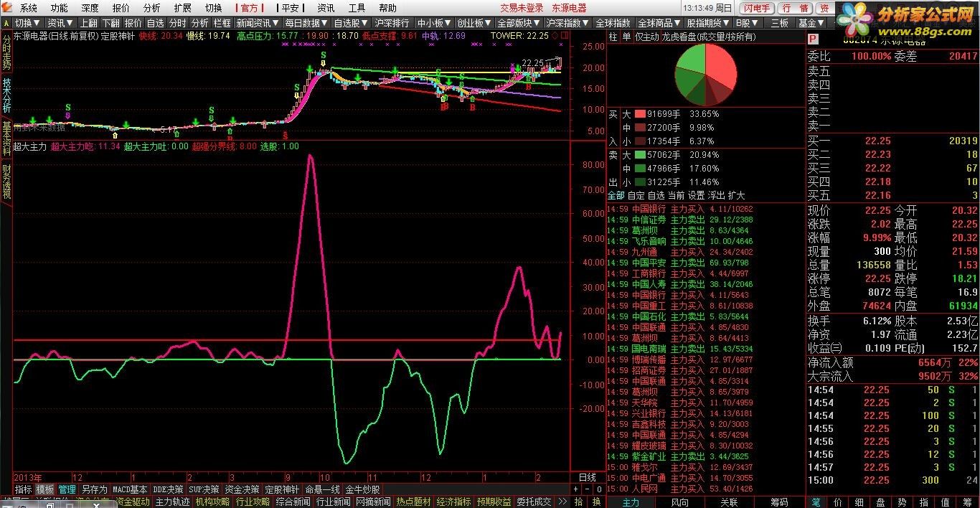Switch to the 基本资料 side tab
Viewport: 980px width, 508px height.
click(x=6, y=139)
